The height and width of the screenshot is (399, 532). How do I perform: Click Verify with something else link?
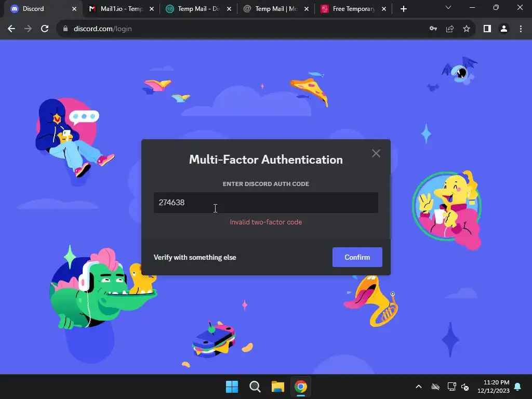tap(195, 257)
